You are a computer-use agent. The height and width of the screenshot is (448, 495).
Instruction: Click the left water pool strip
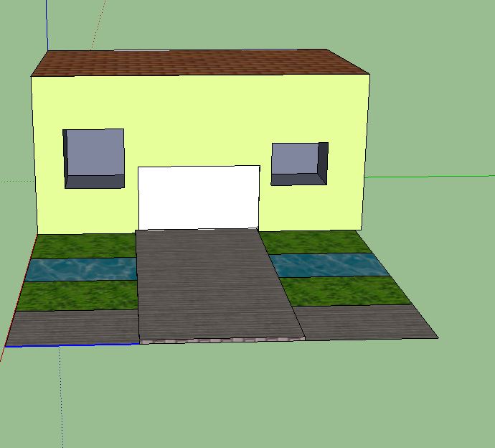click(x=82, y=269)
